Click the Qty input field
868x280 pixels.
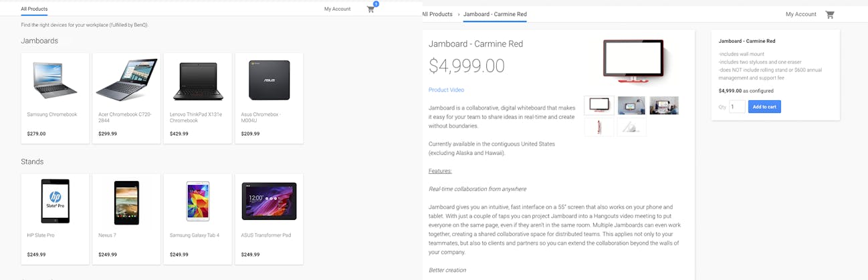[737, 106]
